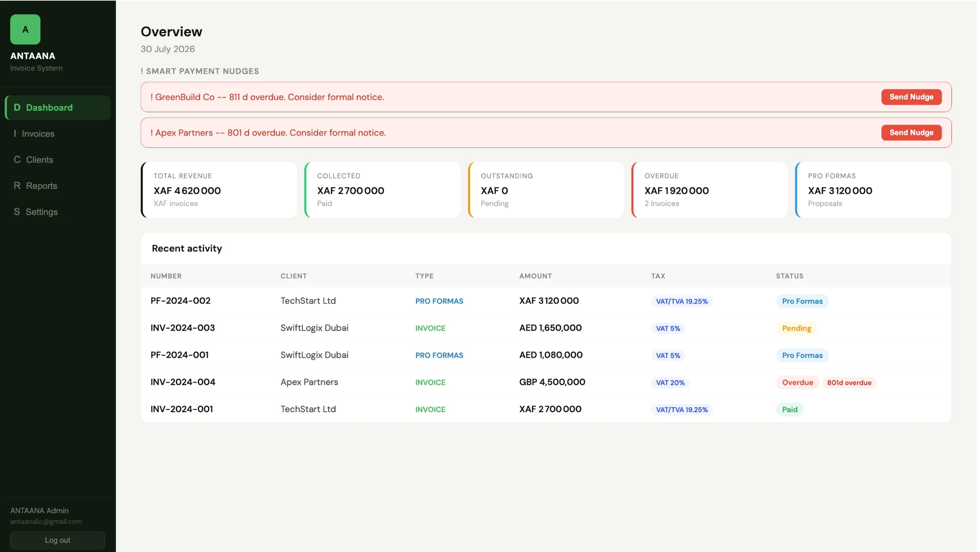This screenshot has height=552, width=980.
Task: Click the TYPE column header
Action: click(x=424, y=276)
